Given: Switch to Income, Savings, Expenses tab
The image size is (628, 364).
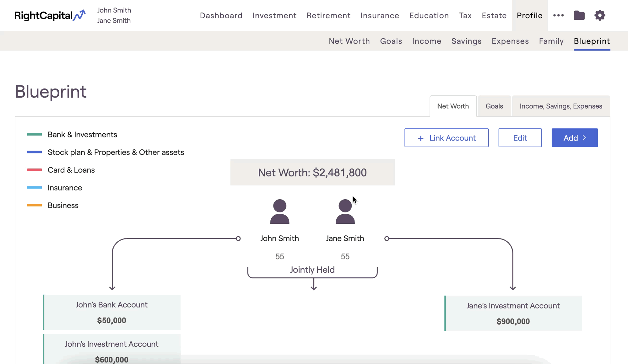Looking at the screenshot, I should (x=561, y=106).
